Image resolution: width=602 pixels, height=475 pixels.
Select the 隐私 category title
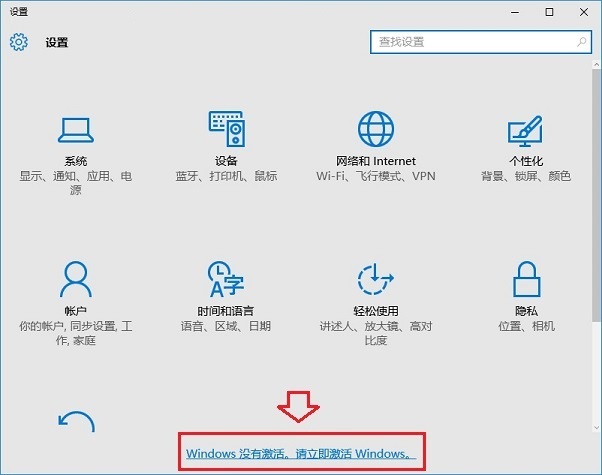click(x=526, y=311)
